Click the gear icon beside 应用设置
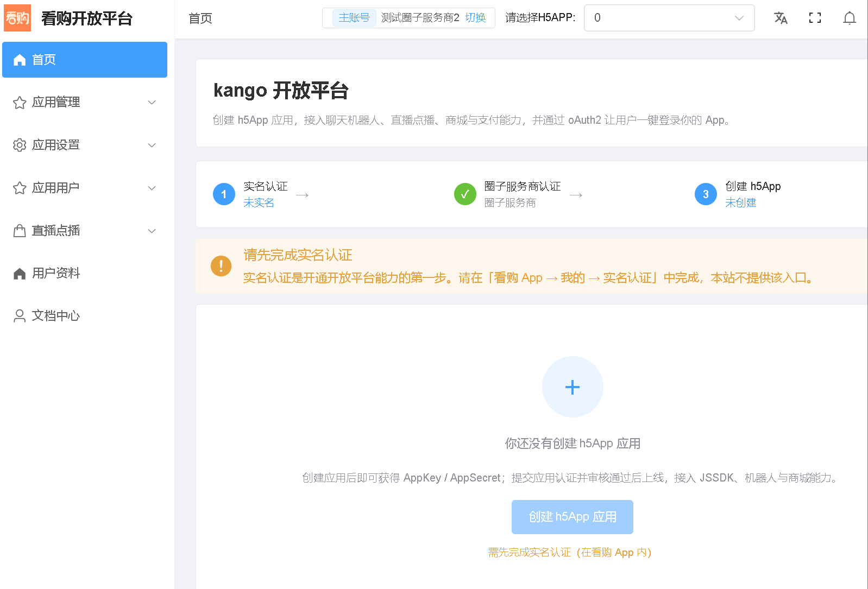Image resolution: width=868 pixels, height=589 pixels. pos(20,145)
